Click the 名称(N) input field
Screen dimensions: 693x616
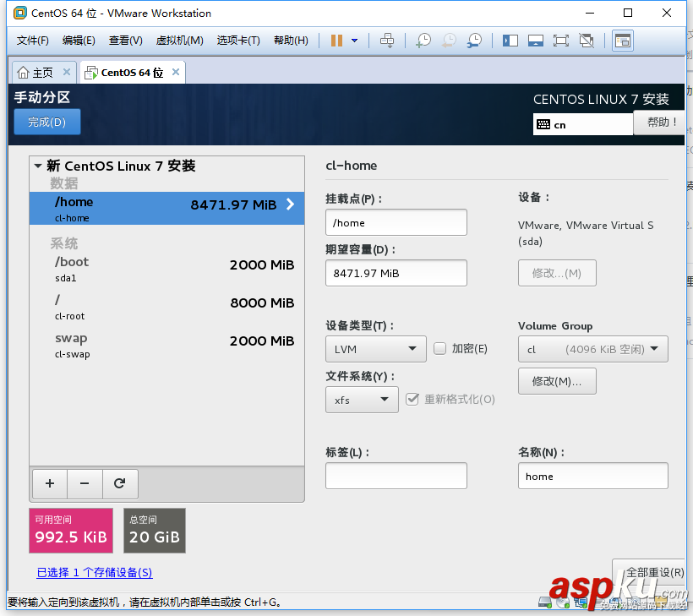click(592, 476)
